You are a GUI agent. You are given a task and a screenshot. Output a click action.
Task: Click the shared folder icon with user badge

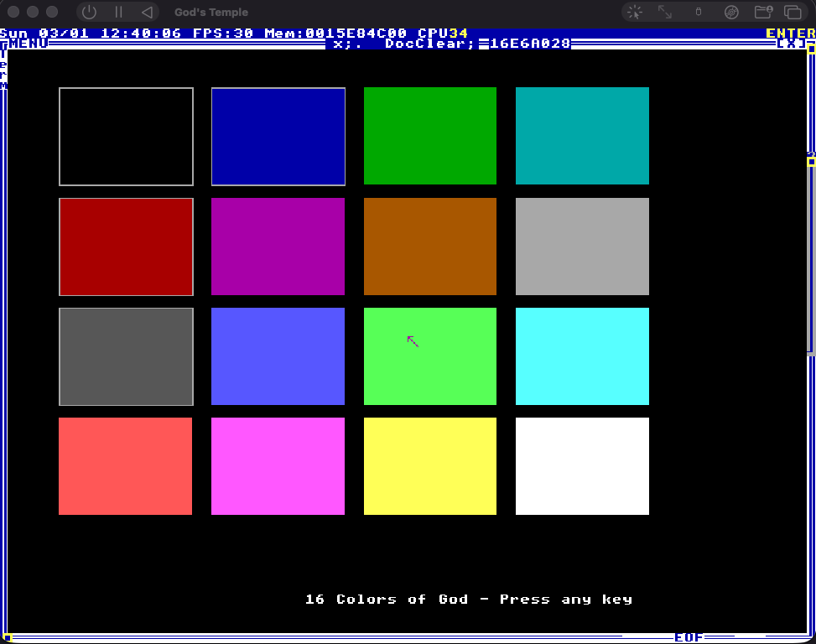pyautogui.click(x=764, y=12)
